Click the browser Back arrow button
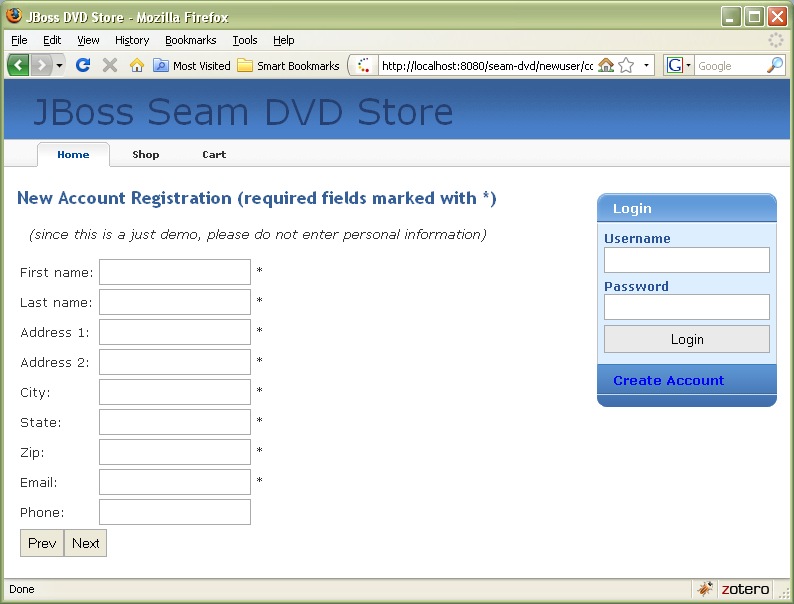Viewport: 794px width, 604px height. click(x=18, y=65)
